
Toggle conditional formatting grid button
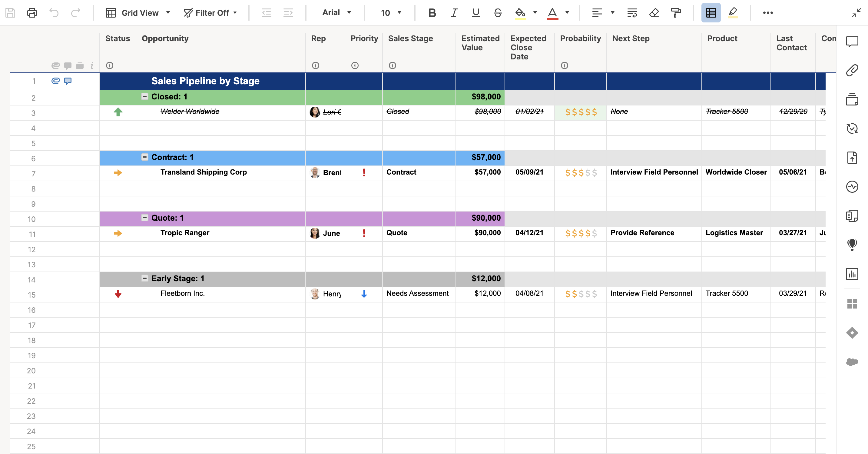pyautogui.click(x=711, y=13)
